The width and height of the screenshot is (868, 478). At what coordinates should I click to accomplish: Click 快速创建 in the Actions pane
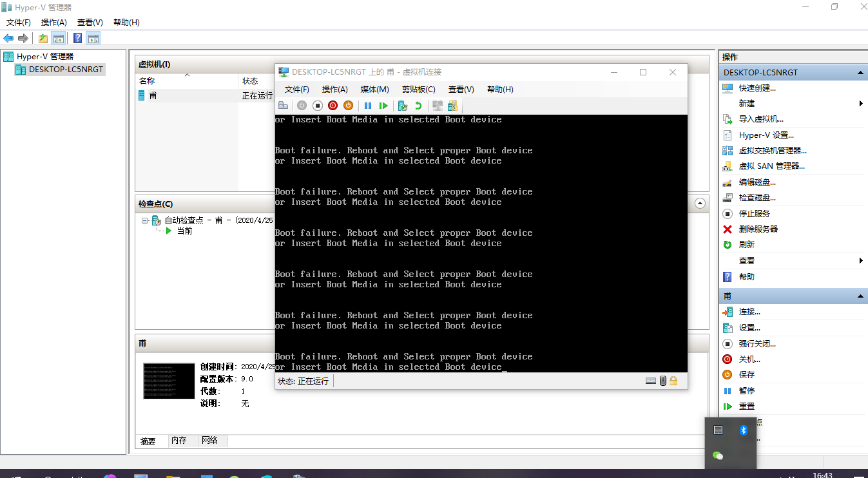pos(757,88)
